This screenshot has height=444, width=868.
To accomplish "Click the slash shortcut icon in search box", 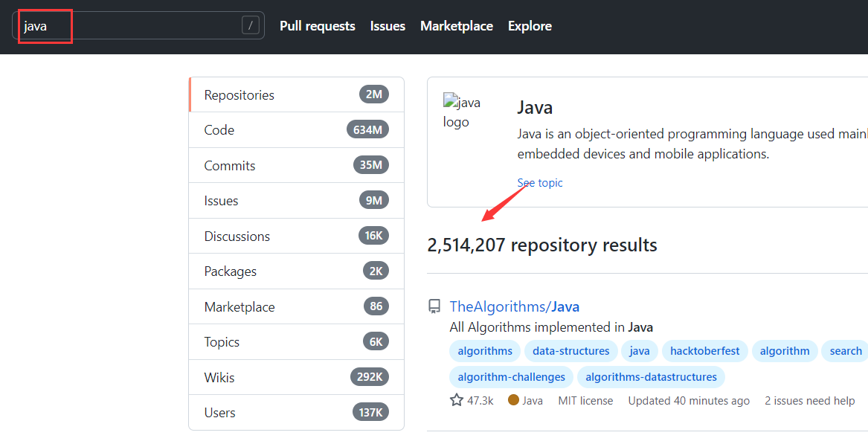I will click(250, 25).
